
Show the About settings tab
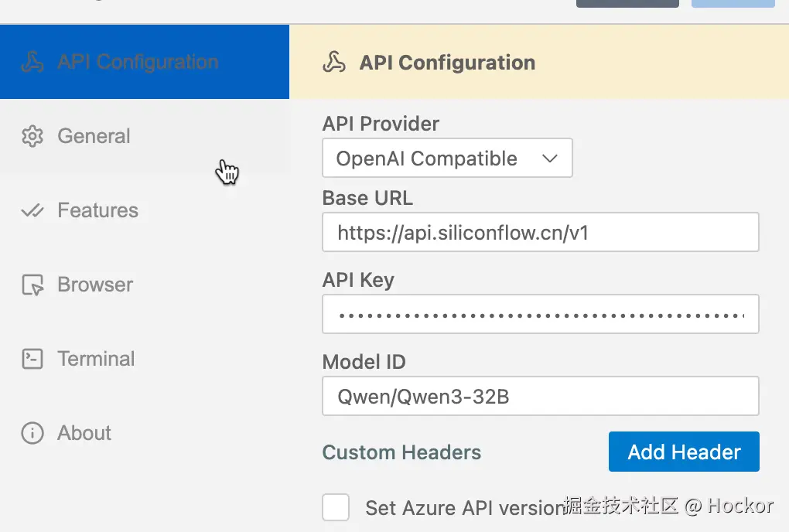[x=84, y=433]
